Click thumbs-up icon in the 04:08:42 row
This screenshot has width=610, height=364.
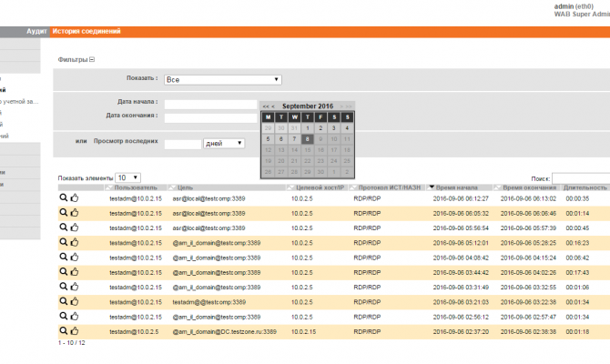[x=75, y=257]
